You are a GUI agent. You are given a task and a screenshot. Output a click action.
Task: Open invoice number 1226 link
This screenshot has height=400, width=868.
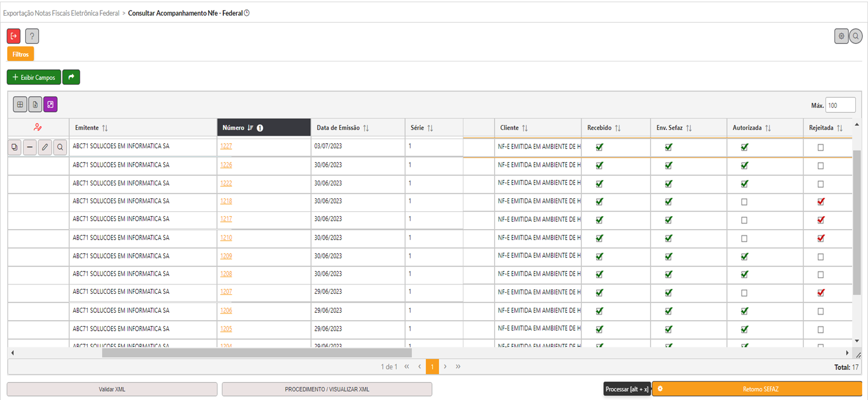pyautogui.click(x=226, y=165)
